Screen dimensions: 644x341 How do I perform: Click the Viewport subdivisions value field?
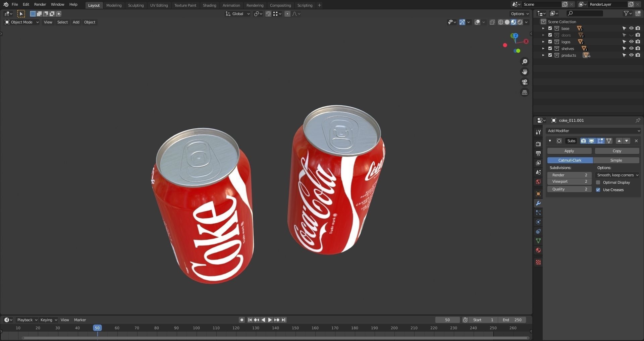pyautogui.click(x=569, y=181)
